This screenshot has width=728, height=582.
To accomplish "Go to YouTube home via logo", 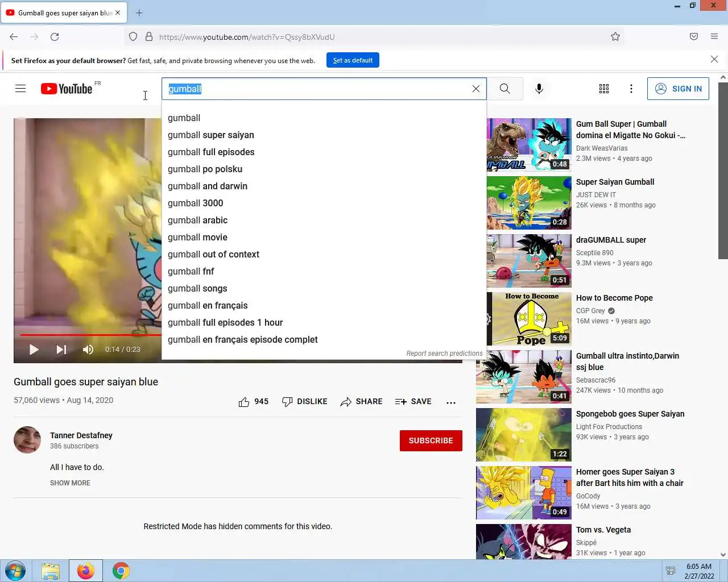I will coord(67,89).
